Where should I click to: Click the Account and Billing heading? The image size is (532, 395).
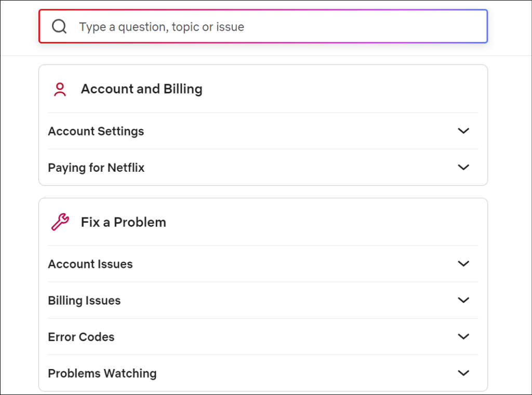pos(141,89)
